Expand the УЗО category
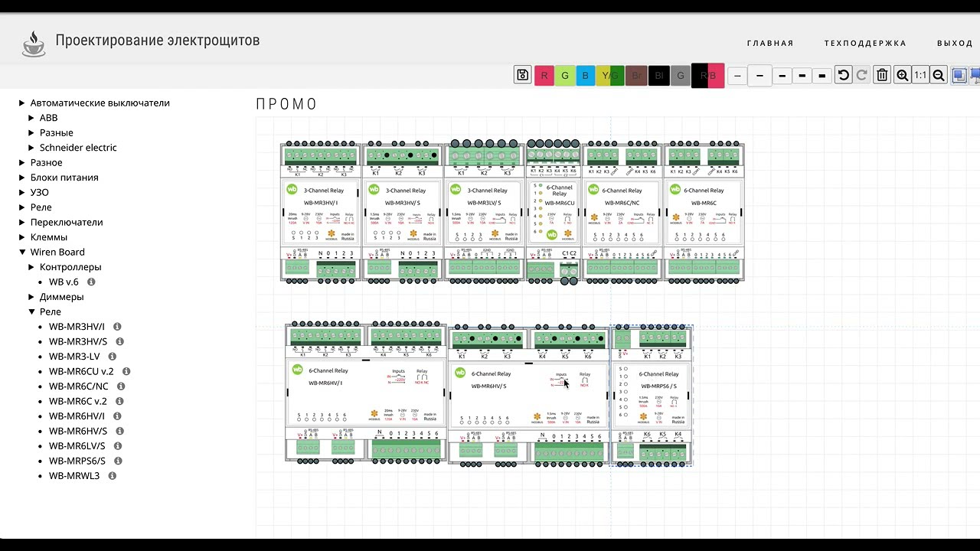This screenshot has height=551, width=980. point(22,192)
